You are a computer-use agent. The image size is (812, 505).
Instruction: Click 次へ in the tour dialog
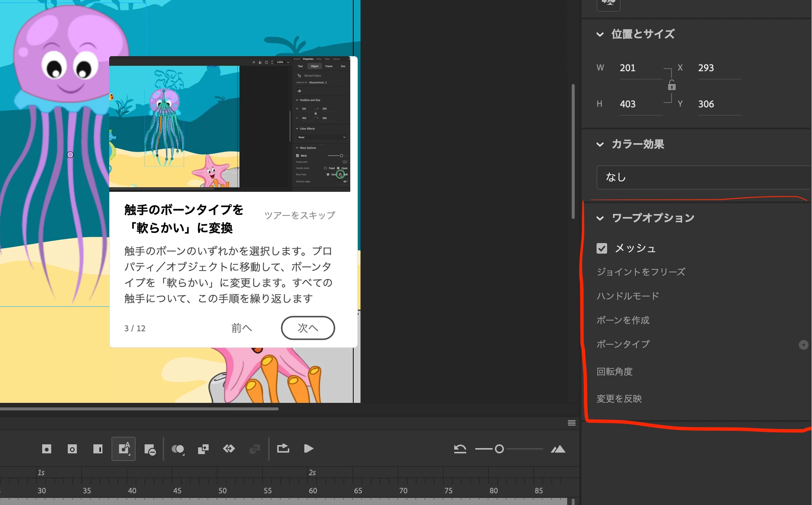[x=308, y=328]
